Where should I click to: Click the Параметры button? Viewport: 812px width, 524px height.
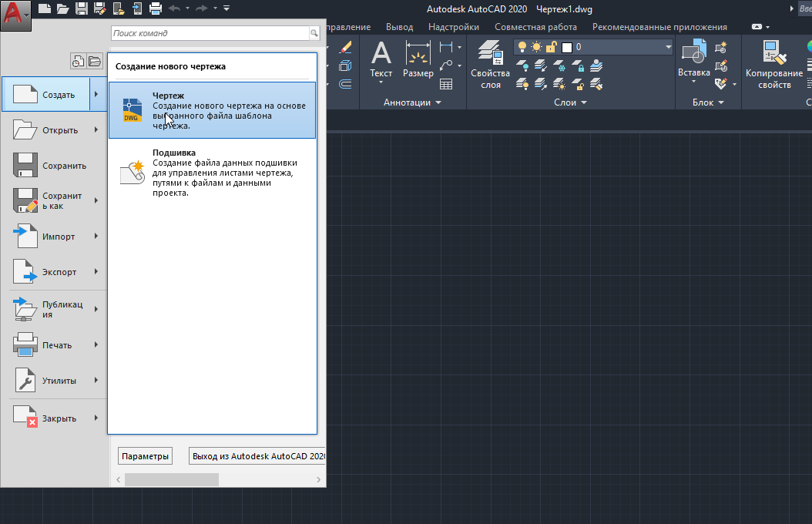point(145,456)
